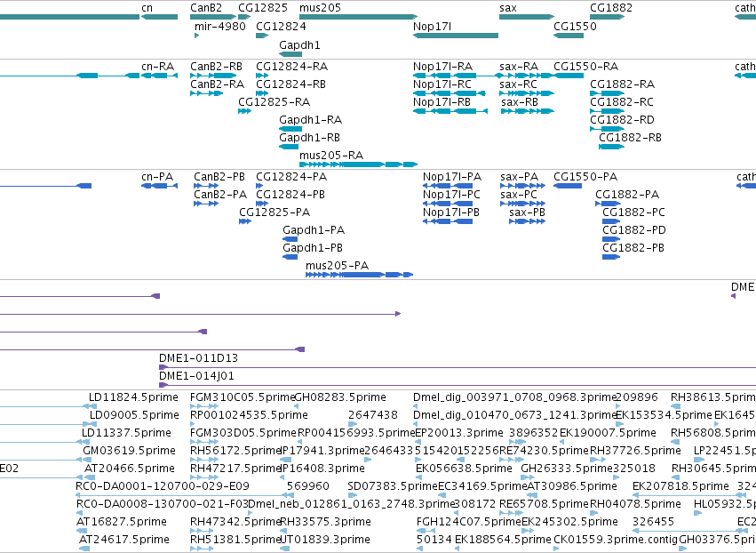Click EST GM03619.5prime label
This screenshot has height=553, width=756.
(129, 451)
